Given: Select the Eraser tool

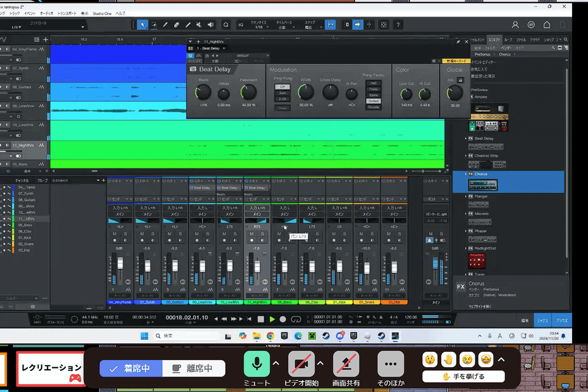Looking at the screenshot, I should point(177,25).
